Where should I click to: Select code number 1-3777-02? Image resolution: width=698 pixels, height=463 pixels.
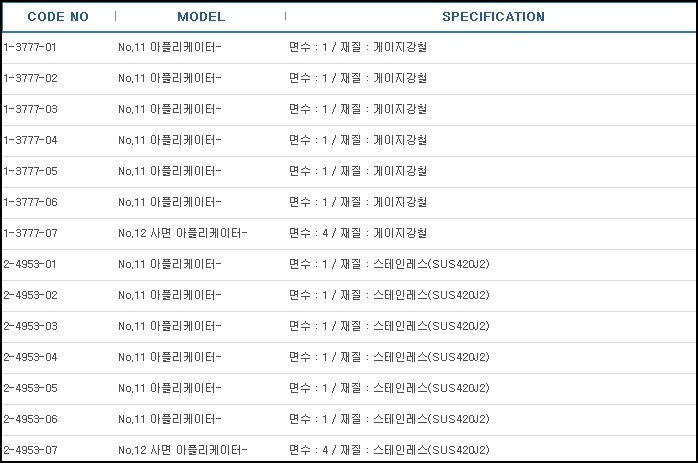(30, 78)
